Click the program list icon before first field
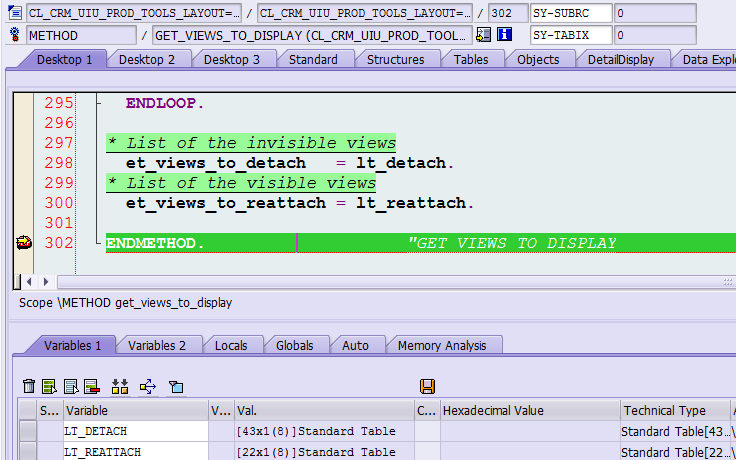The height and width of the screenshot is (460, 736). 15,13
